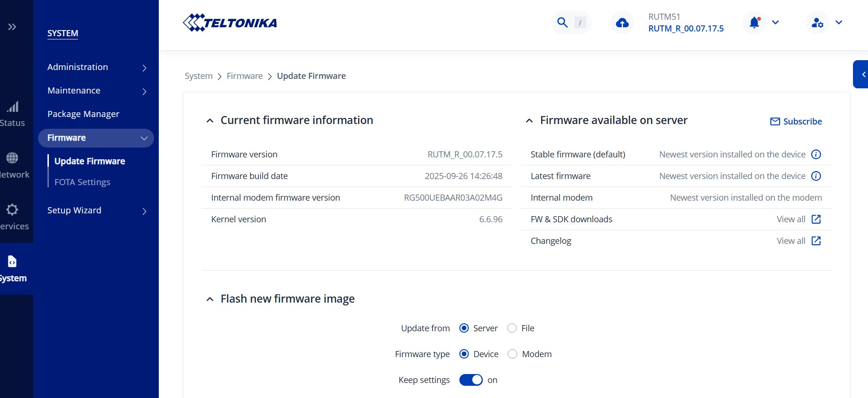The height and width of the screenshot is (398, 868).
Task: Open FOTA Settings page
Action: tap(82, 182)
